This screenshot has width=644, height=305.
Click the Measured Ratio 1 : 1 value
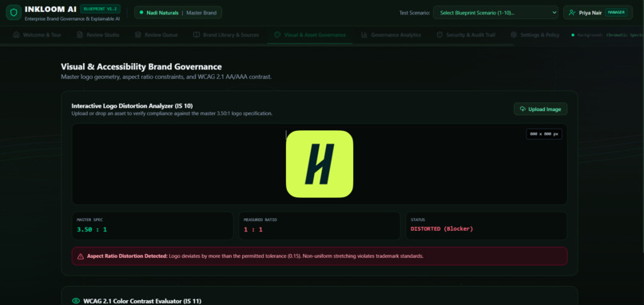(x=253, y=229)
